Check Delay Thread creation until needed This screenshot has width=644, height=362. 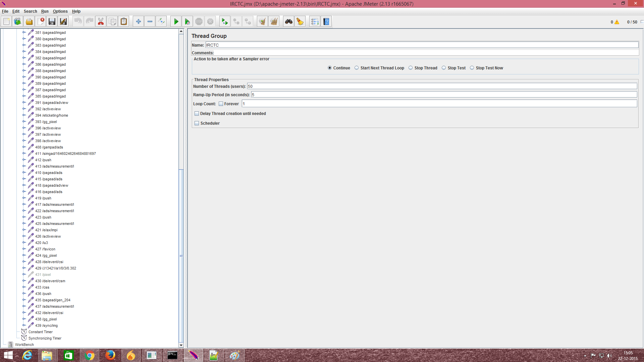click(197, 114)
